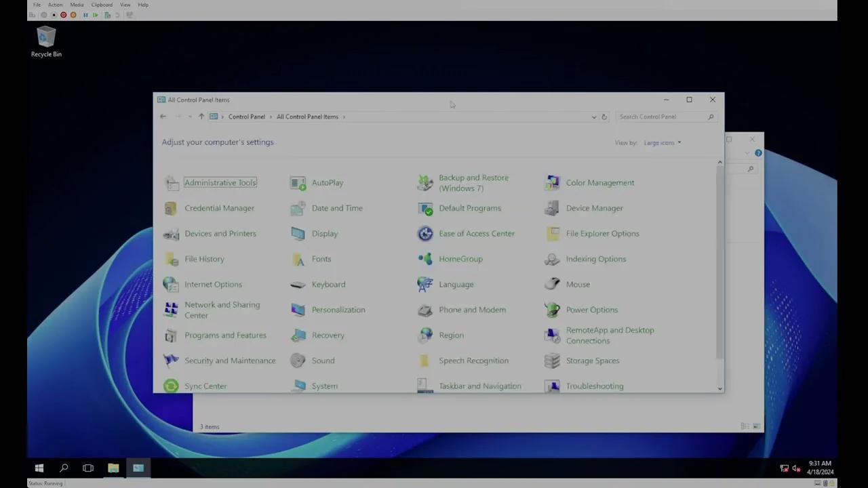Open the View menu
Screen dimensions: 868x488
pyautogui.click(x=125, y=5)
